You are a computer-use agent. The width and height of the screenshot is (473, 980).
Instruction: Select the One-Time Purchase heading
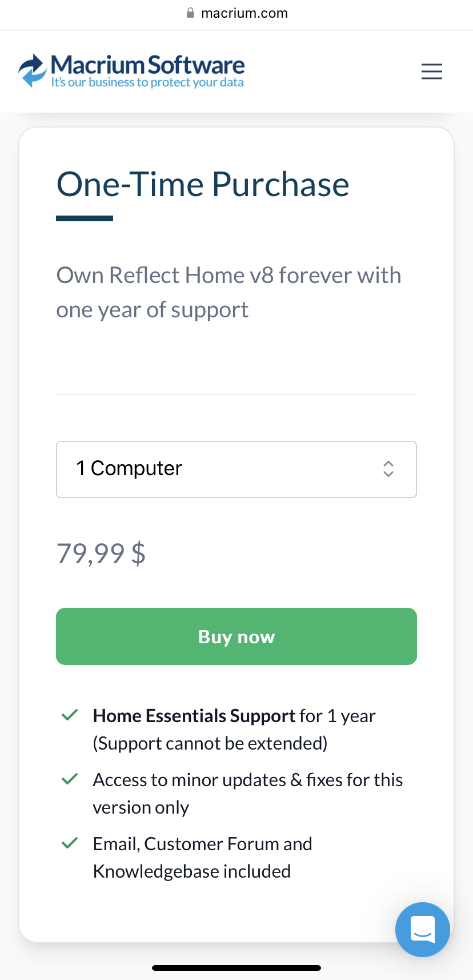tap(203, 185)
